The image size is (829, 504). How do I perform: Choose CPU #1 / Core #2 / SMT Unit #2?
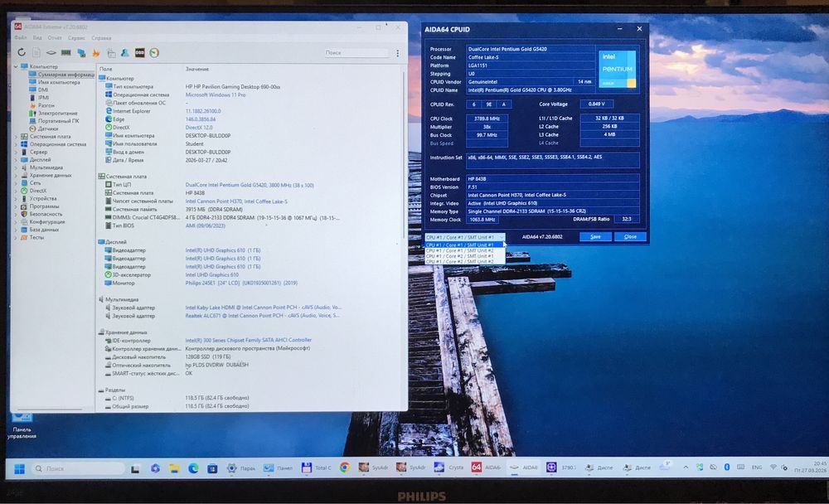click(465, 262)
